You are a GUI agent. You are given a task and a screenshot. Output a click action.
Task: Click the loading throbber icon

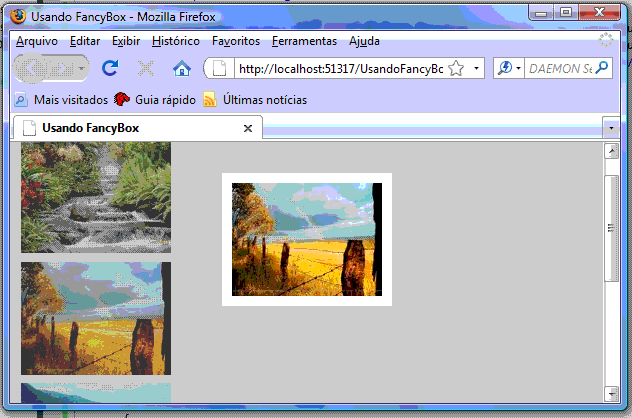(605, 40)
